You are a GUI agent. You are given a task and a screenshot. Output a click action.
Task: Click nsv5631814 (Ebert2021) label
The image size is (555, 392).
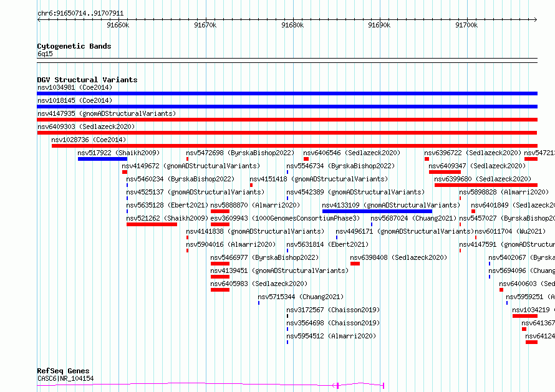pos(328,244)
